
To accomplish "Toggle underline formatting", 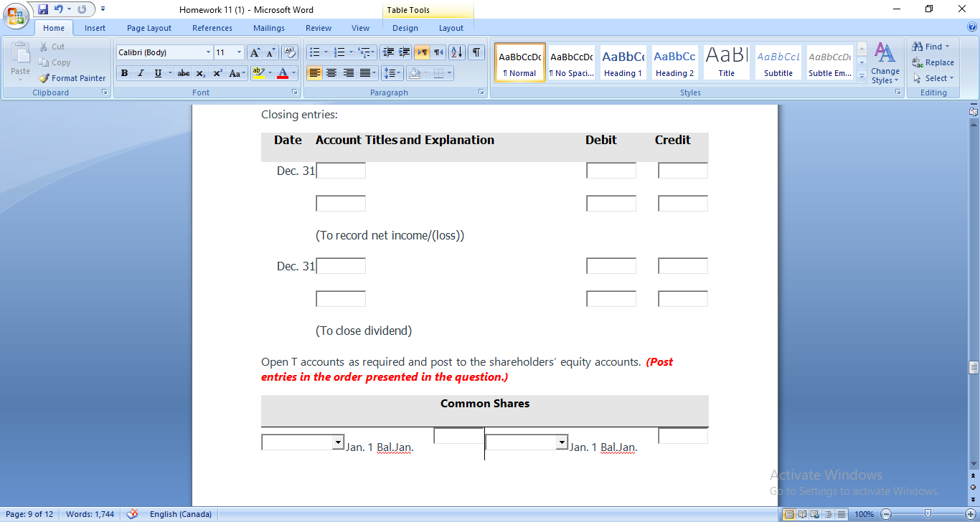I will 158,73.
